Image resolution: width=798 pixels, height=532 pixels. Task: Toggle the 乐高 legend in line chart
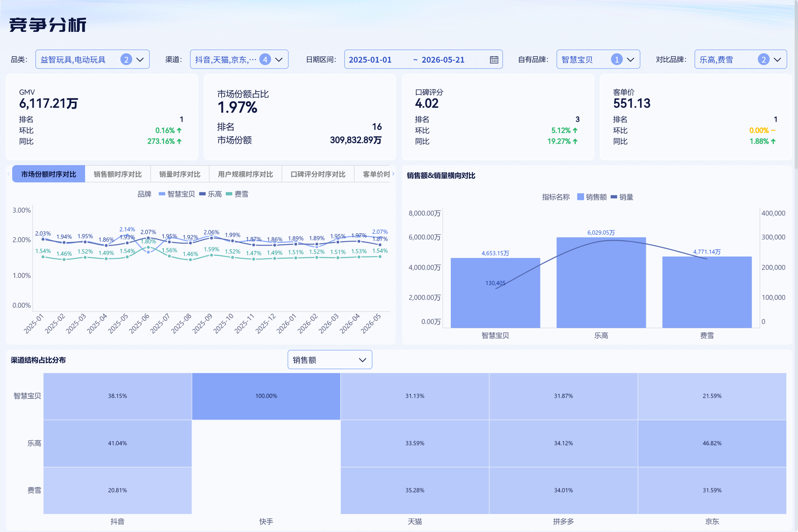210,194
